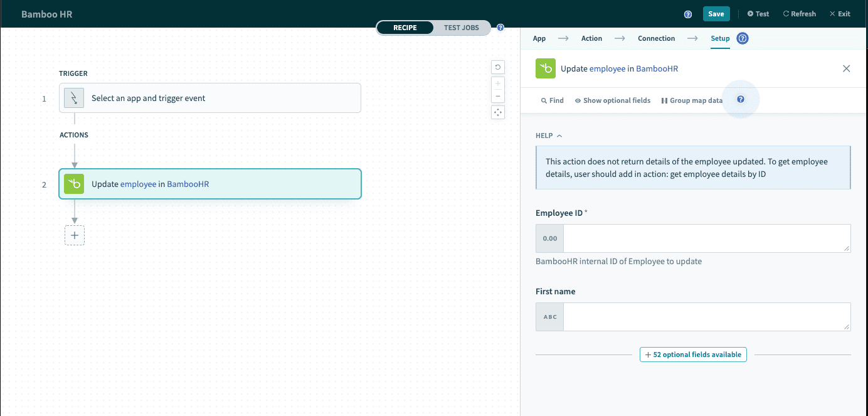Zoom in on the recipe canvas

pos(498,83)
